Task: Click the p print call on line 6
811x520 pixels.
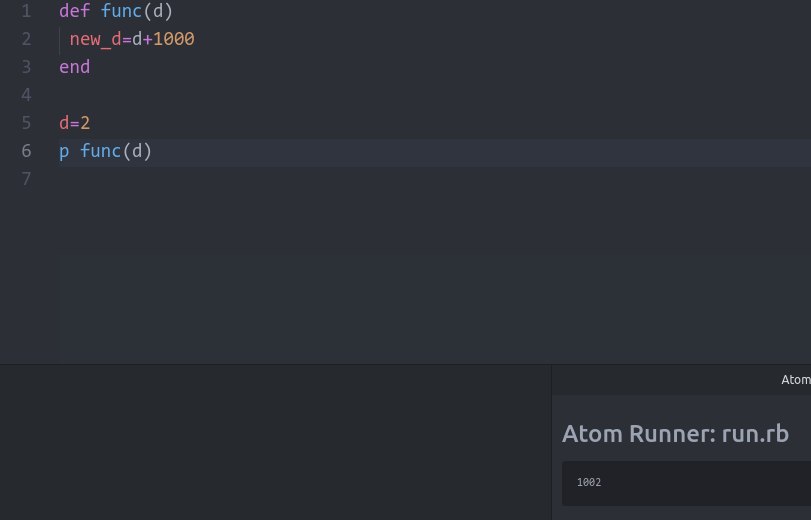Action: [64, 152]
